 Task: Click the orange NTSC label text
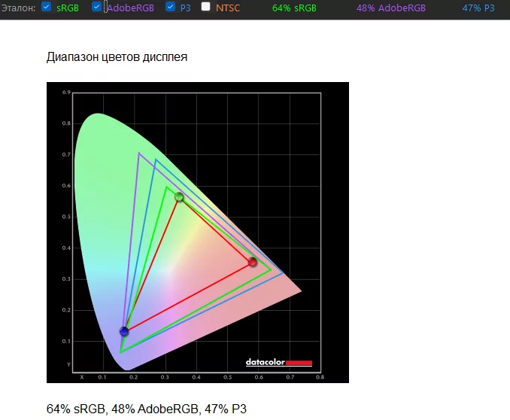pyautogui.click(x=229, y=8)
